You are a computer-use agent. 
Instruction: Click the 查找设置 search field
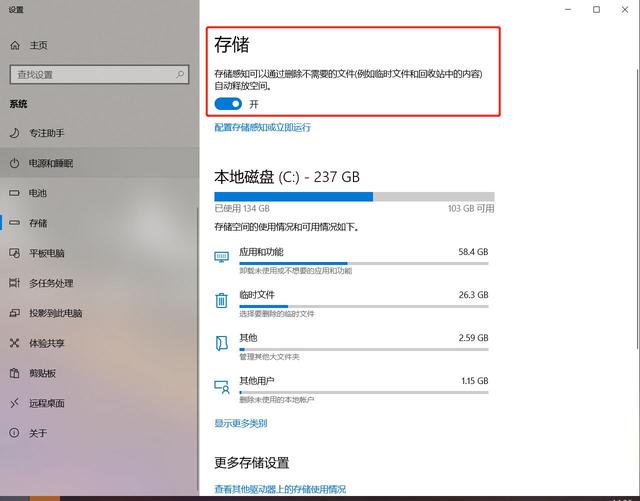(x=99, y=75)
